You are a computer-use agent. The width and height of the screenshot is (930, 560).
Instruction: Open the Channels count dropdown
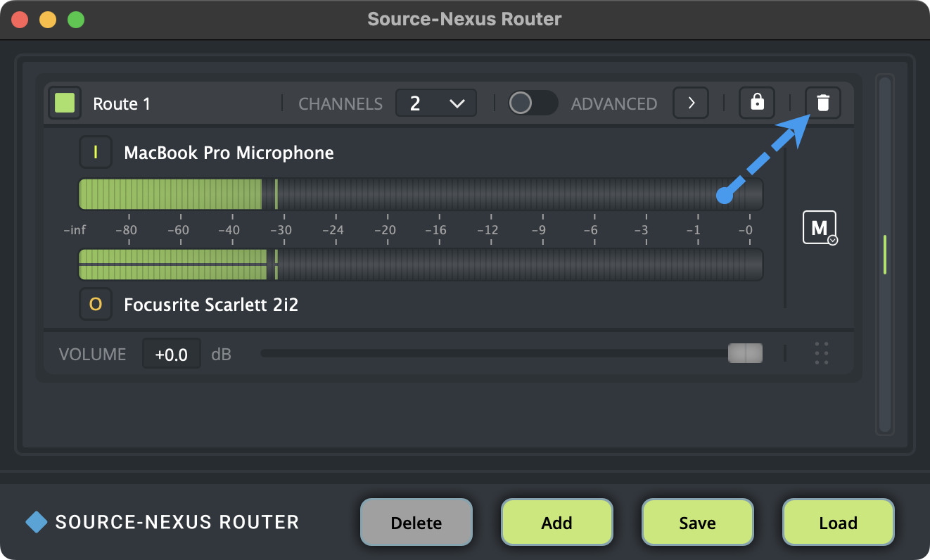pos(436,103)
